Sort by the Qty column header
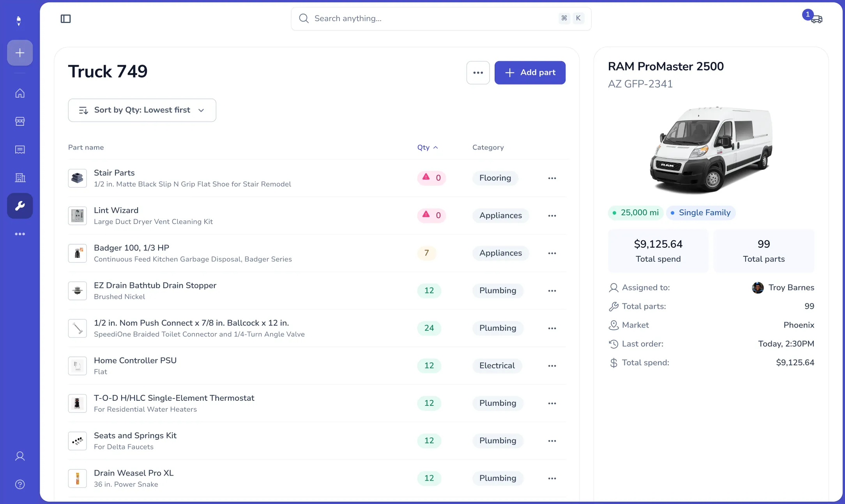The height and width of the screenshot is (504, 845). (428, 147)
